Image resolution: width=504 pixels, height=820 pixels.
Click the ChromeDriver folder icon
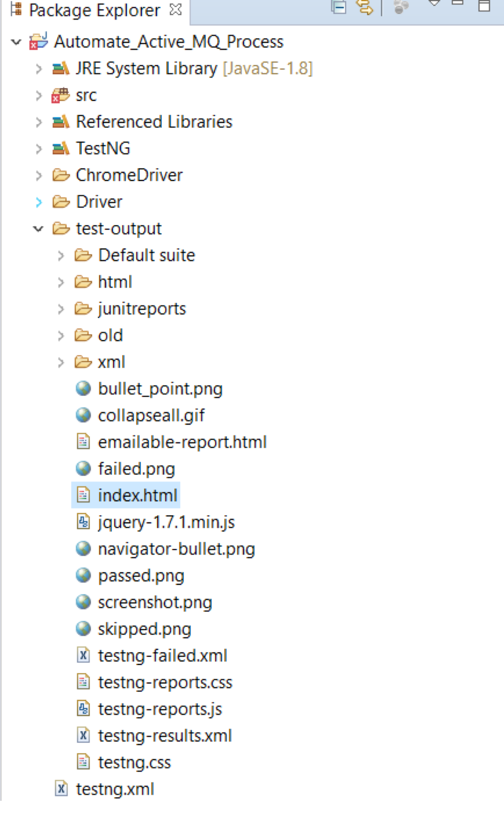point(61,175)
